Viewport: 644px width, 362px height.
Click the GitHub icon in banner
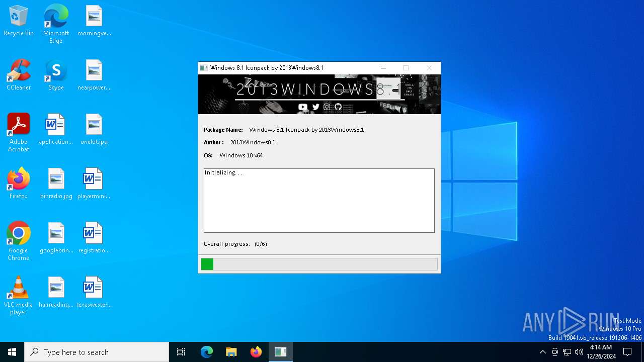point(338,107)
